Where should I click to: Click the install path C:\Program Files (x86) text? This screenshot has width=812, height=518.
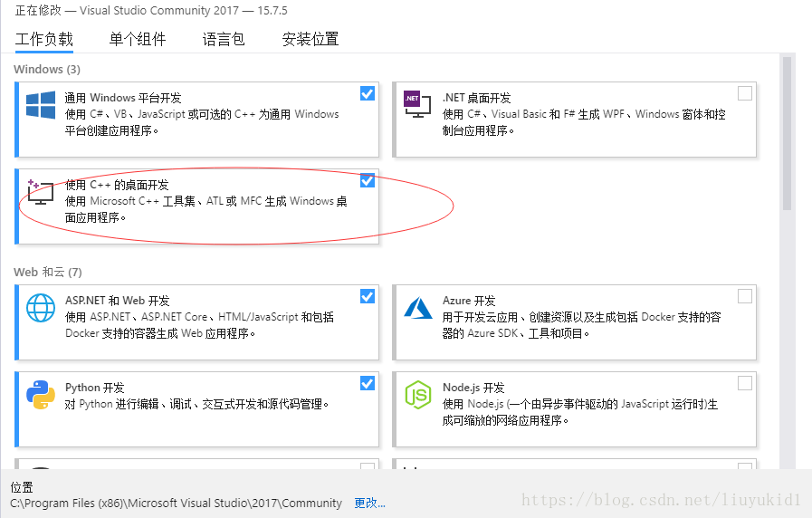coord(177,503)
